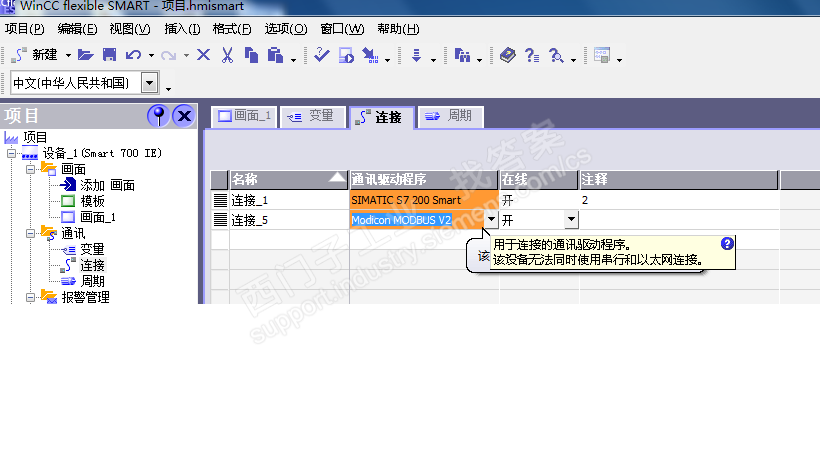The width and height of the screenshot is (820, 460).
Task: Click the What's This help icon
Action: coord(532,55)
